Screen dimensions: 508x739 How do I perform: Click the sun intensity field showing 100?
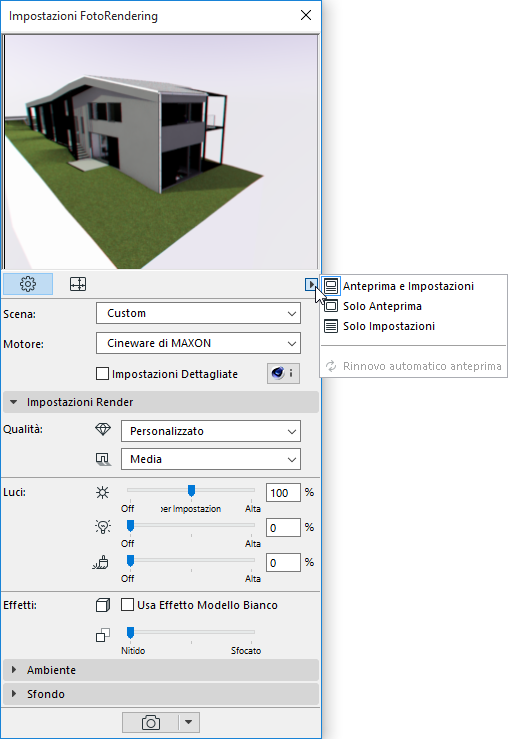pyautogui.click(x=283, y=493)
